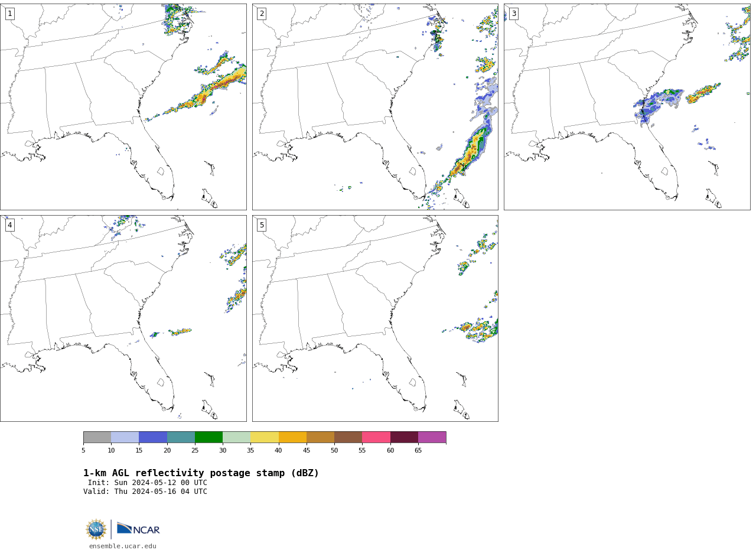Screen dimensions: 756x553
Task: Open ensemble member 3 reflectivity map
Action: (x=627, y=107)
